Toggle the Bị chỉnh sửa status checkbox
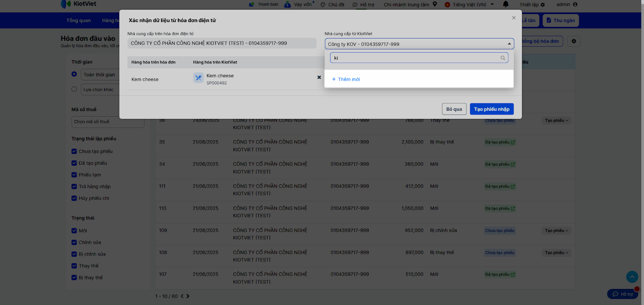644x305 pixels. (x=74, y=254)
